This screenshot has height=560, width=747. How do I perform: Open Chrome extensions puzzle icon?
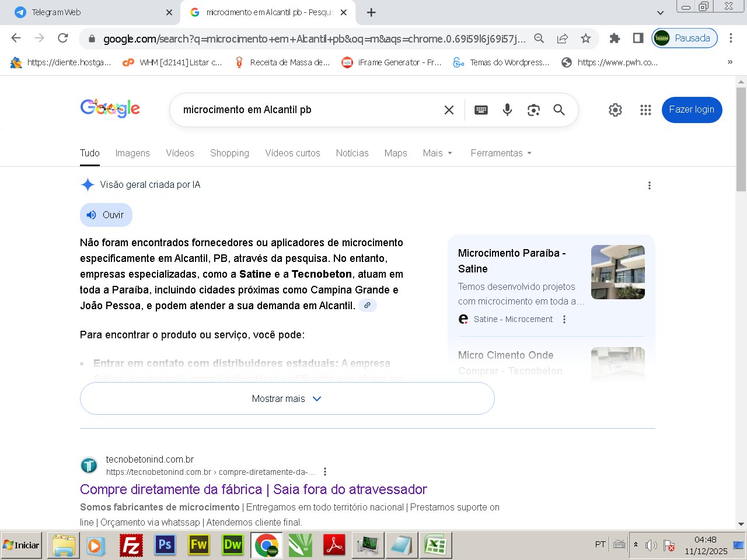[615, 38]
